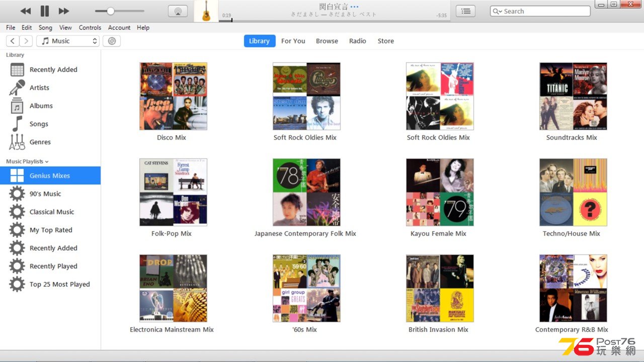Open the My Top Rated playlist
This screenshot has height=362, width=644.
[50, 230]
